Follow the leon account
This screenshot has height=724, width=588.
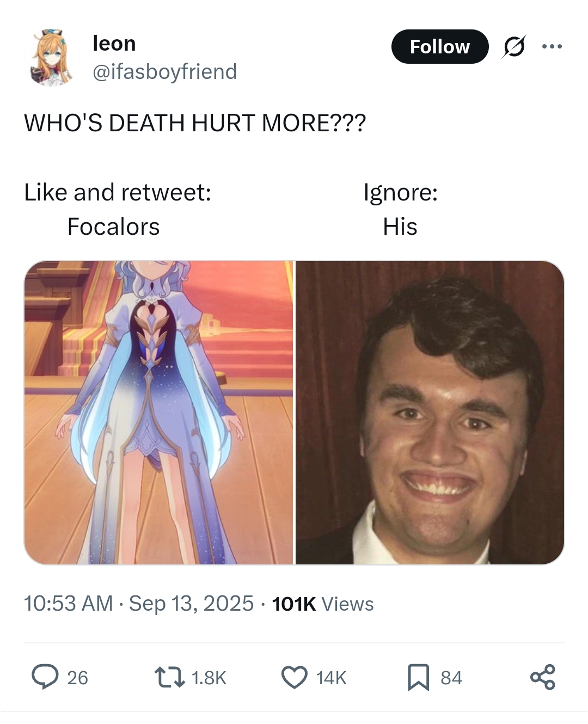tap(440, 47)
